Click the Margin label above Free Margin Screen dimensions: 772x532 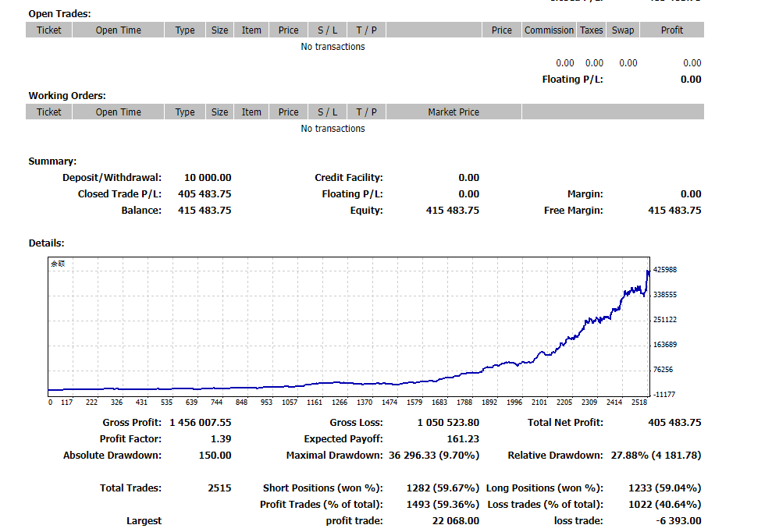click(585, 193)
